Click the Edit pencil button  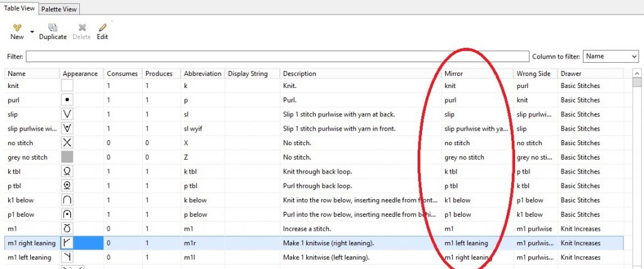(x=103, y=31)
